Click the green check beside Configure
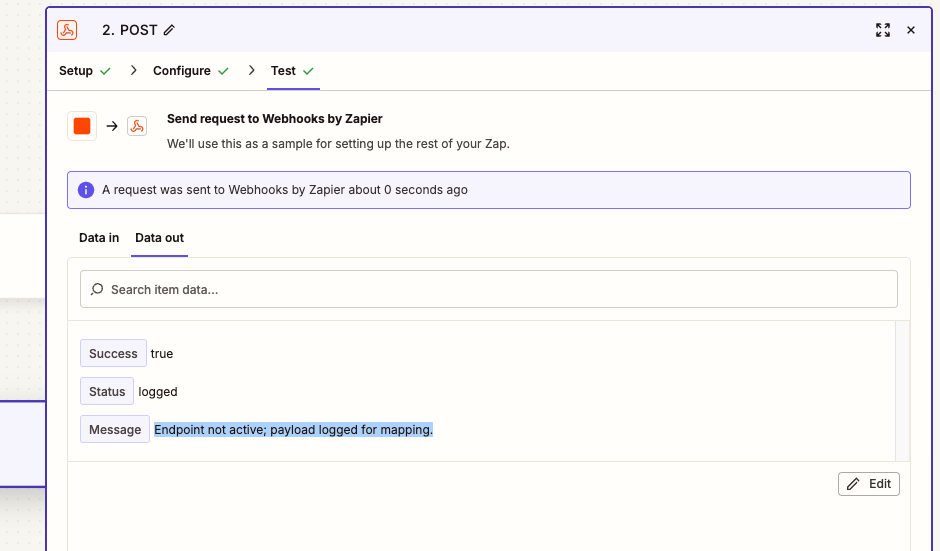 point(224,71)
